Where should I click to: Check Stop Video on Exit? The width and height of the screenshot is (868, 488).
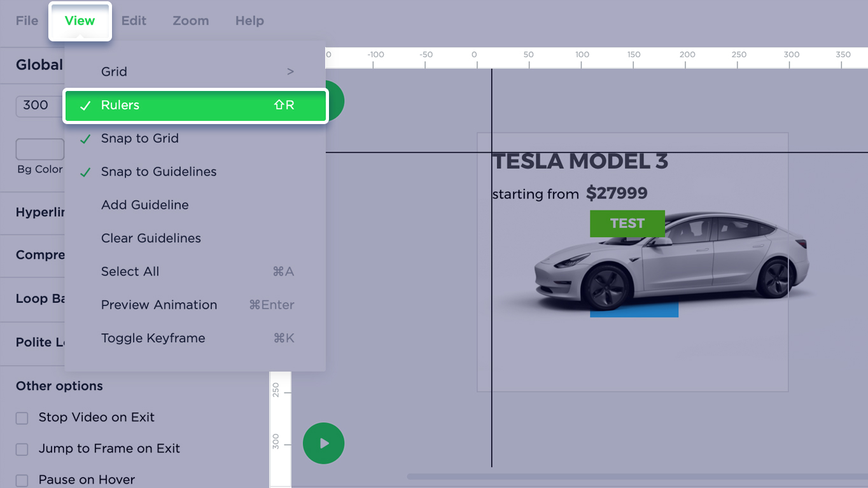(x=22, y=418)
